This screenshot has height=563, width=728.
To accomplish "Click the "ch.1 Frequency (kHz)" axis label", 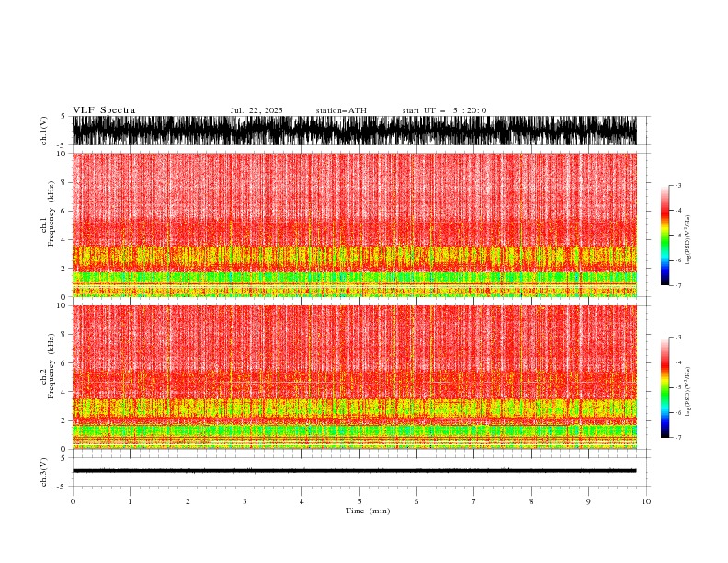I will (48, 213).
